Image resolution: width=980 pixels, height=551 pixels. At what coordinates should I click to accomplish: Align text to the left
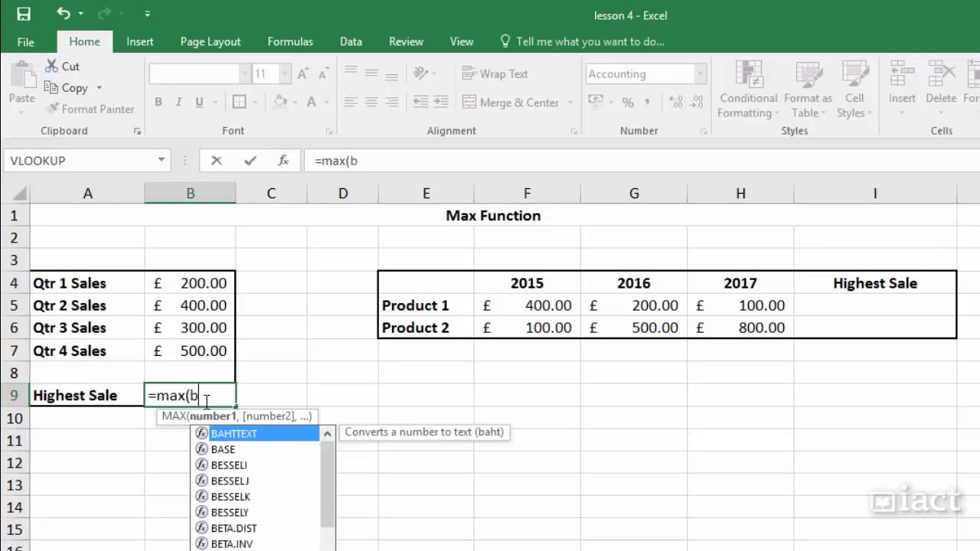[351, 103]
